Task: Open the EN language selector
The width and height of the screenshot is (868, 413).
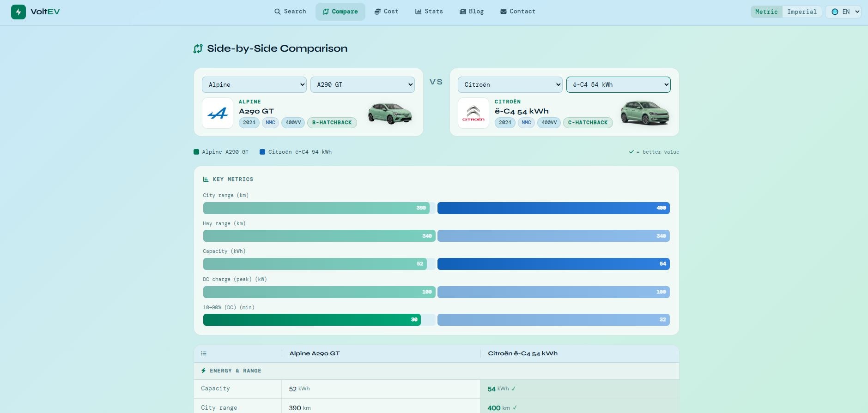Action: pos(844,12)
